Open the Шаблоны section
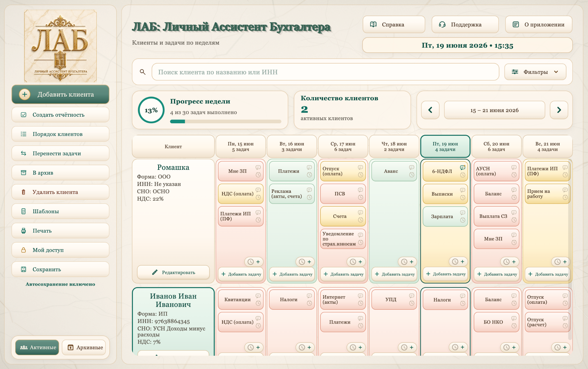This screenshot has height=369, width=588. coord(60,211)
